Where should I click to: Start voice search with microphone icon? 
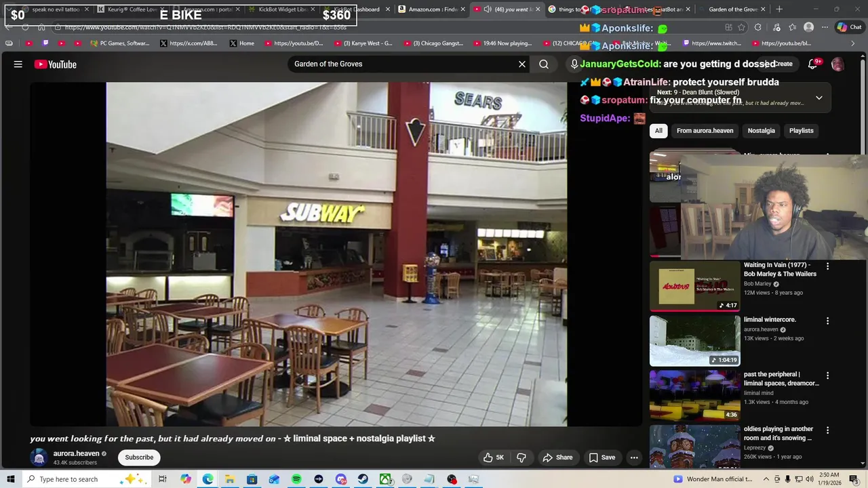tap(574, 64)
